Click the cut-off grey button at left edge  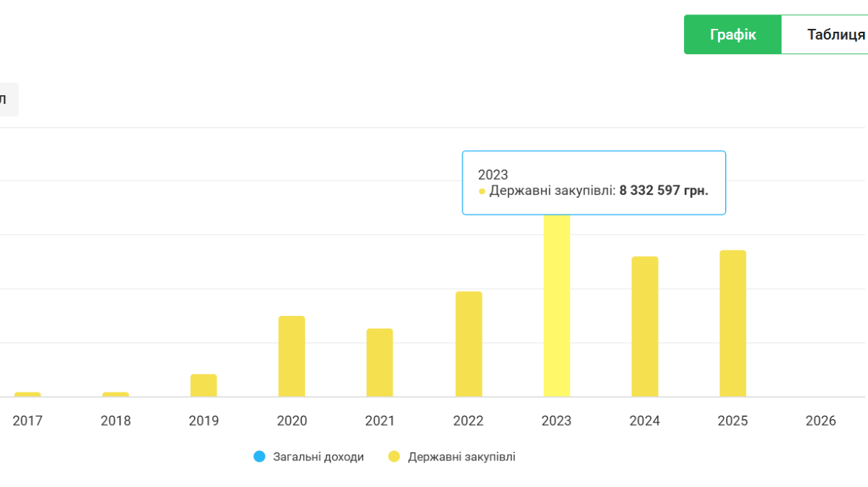tap(7, 100)
